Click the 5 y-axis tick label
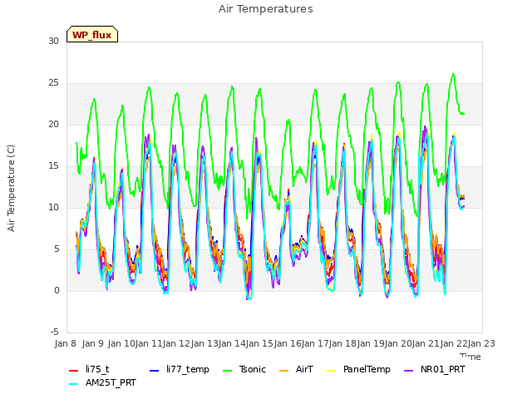This screenshot has width=532, height=399. (x=57, y=249)
